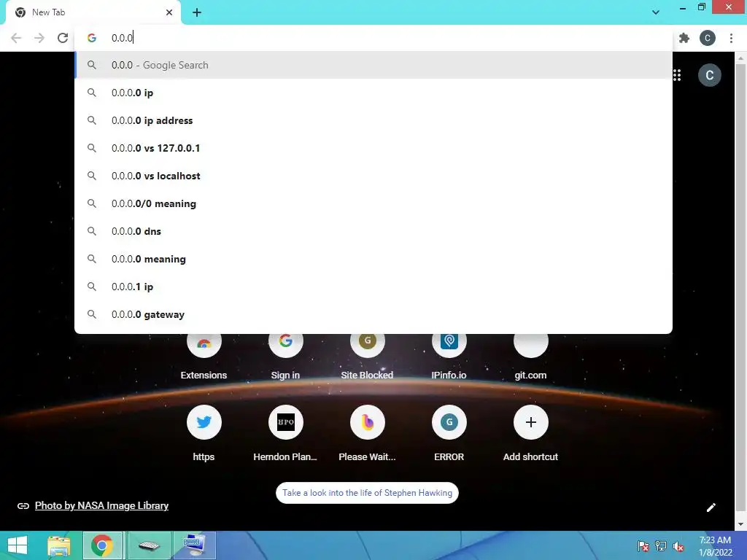Open the computer with keyboard taskbar icon
The width and height of the screenshot is (747, 560).
194,545
